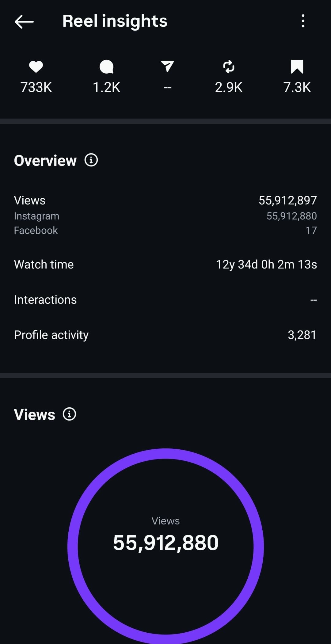Image resolution: width=331 pixels, height=644 pixels.
Task: Tap the Reel insights page title
Action: coord(115,21)
